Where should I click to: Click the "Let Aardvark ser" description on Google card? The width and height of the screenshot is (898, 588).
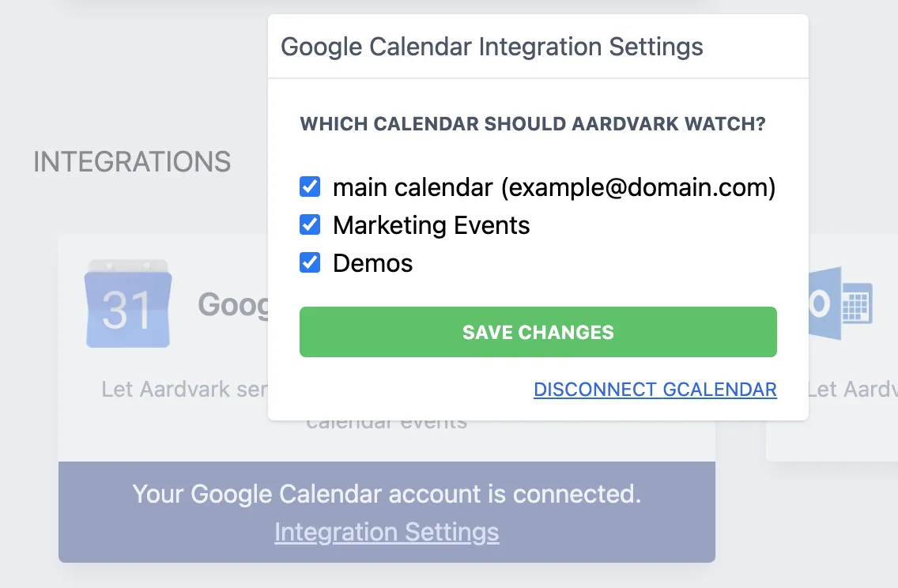coord(184,390)
